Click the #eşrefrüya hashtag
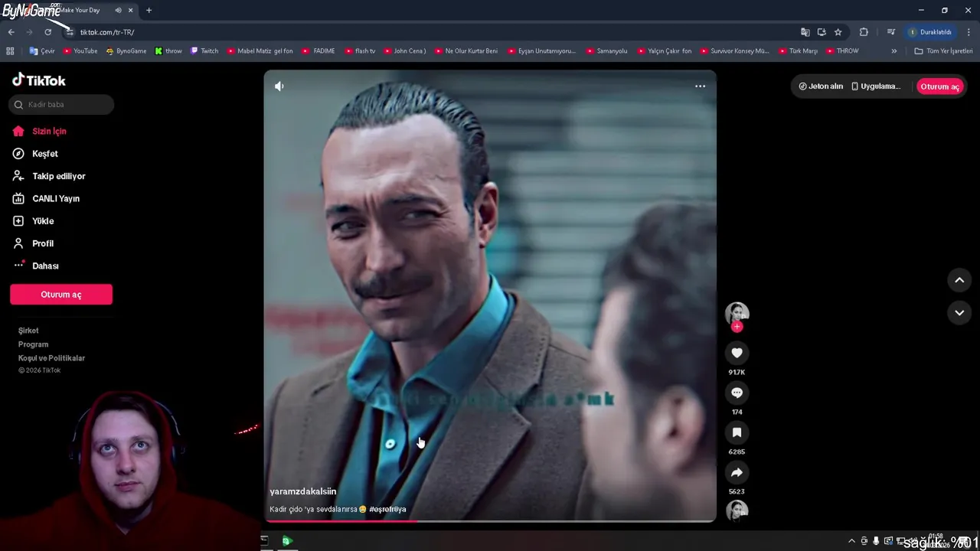 (x=387, y=509)
